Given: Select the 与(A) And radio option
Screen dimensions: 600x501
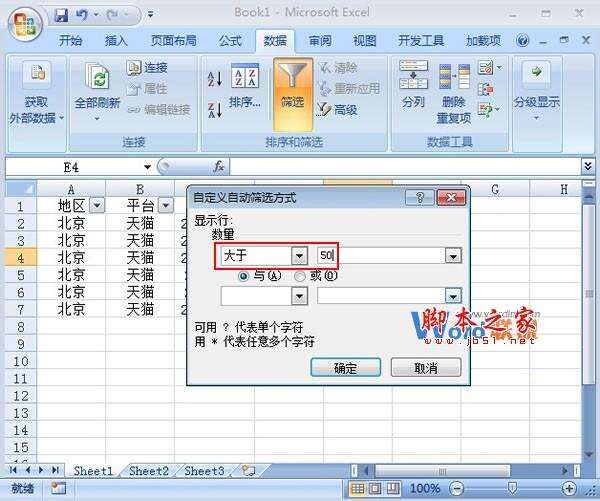Looking at the screenshot, I should [243, 276].
